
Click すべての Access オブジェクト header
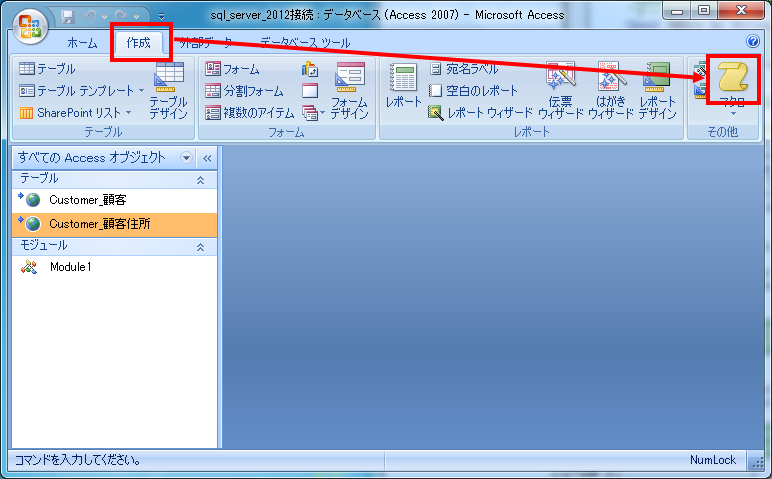92,158
